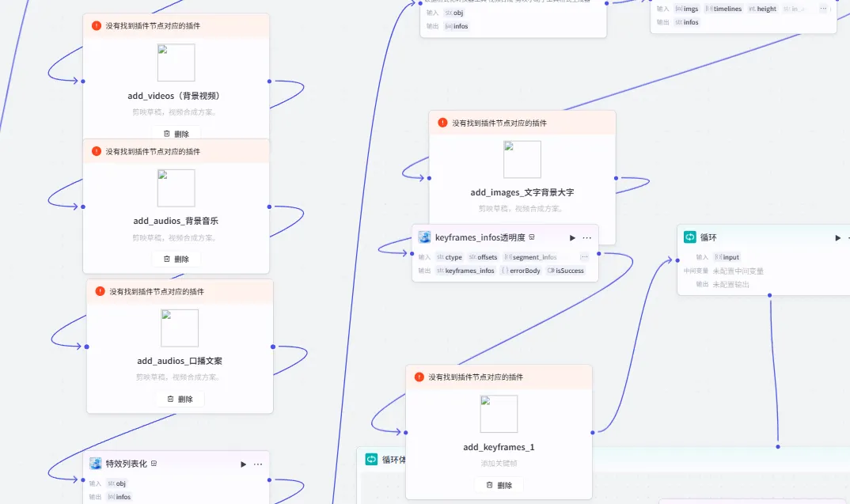Click broken thumbnail in add_audios_背景音乐 node

(x=176, y=188)
